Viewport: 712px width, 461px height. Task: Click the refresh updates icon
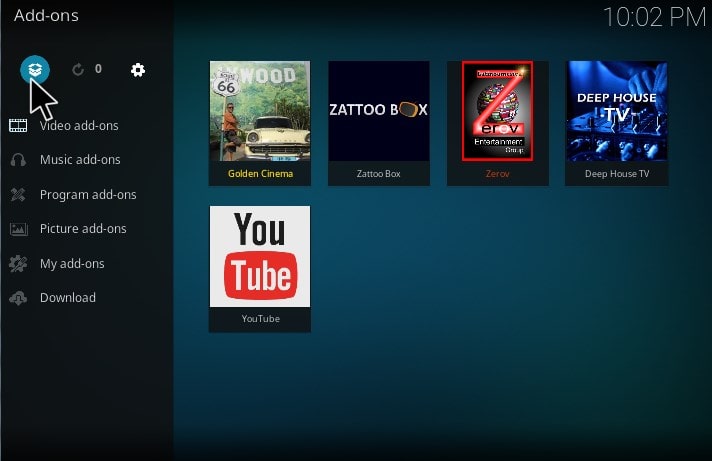pyautogui.click(x=78, y=69)
